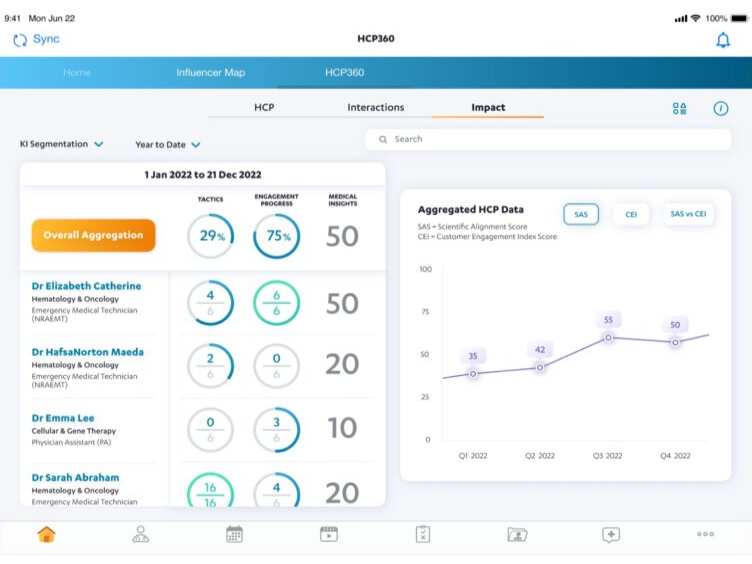This screenshot has width=752, height=564.
Task: Open the more options ellipsis in bottom bar
Action: coord(705,534)
